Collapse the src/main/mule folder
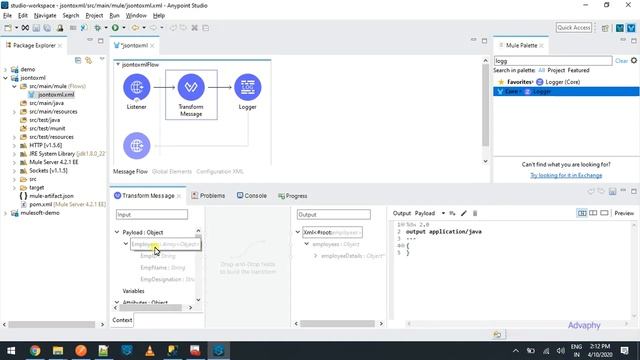The image size is (640, 360). point(14,86)
